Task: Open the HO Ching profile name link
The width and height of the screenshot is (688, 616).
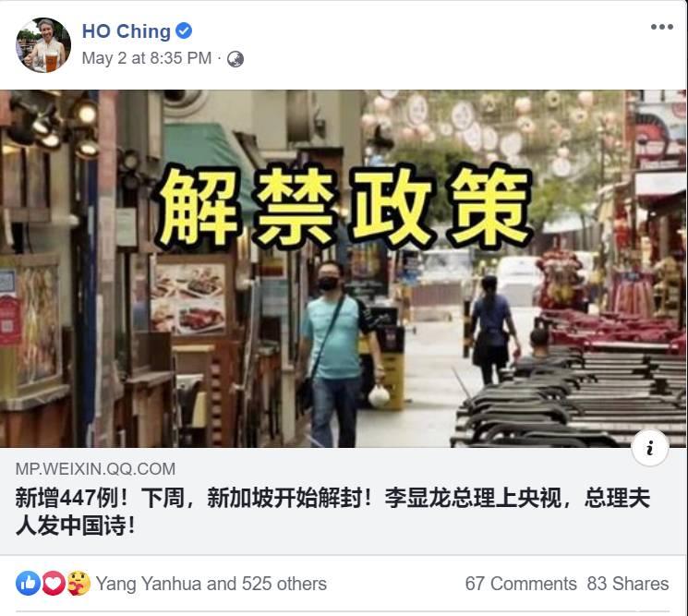Action: 127,31
